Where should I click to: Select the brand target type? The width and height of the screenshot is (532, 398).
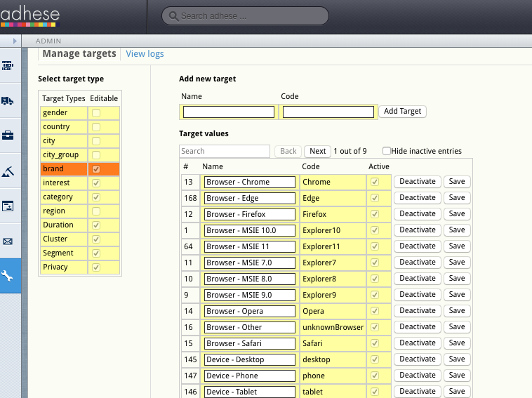pyautogui.click(x=64, y=169)
